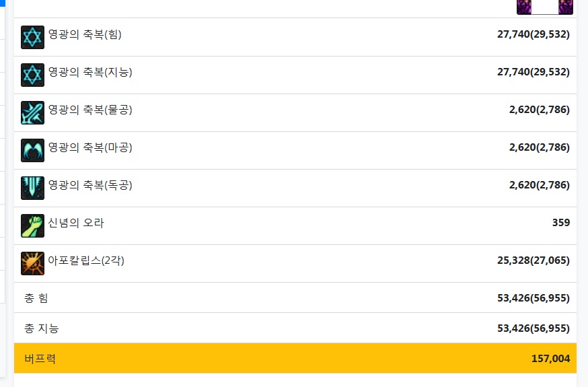This screenshot has width=588, height=387.
Task: Click the 신념의 오라 green fist icon
Action: tap(32, 225)
